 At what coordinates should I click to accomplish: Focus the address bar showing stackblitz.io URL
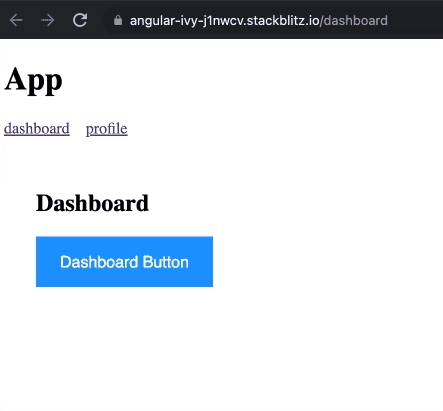coord(259,21)
